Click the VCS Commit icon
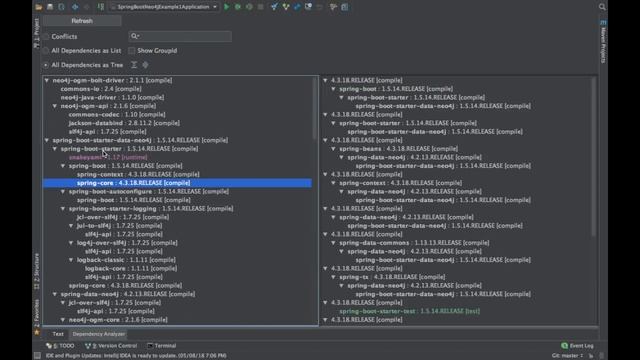 point(286,7)
